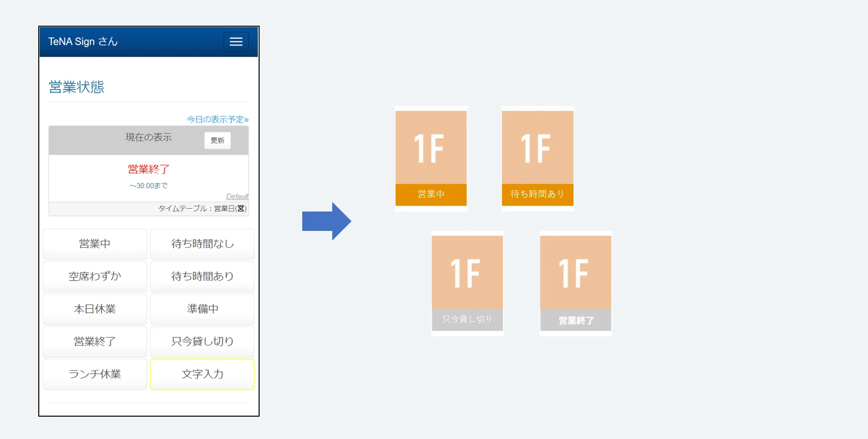Click the TeNA Sign さん title
The height and width of the screenshot is (439, 868).
(83, 42)
